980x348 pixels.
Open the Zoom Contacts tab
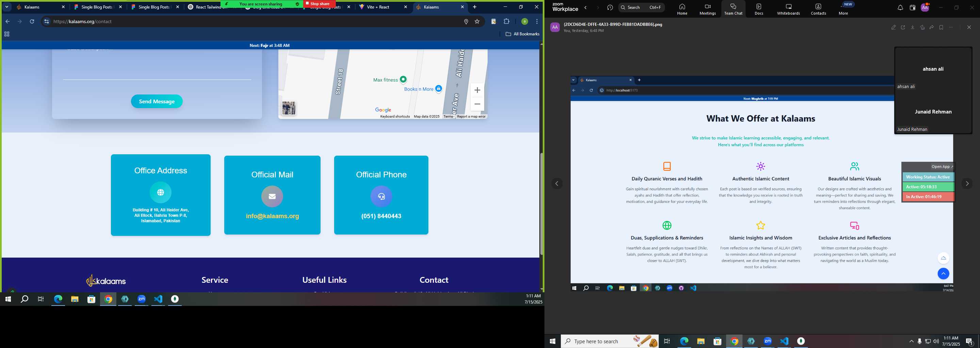coord(818,9)
